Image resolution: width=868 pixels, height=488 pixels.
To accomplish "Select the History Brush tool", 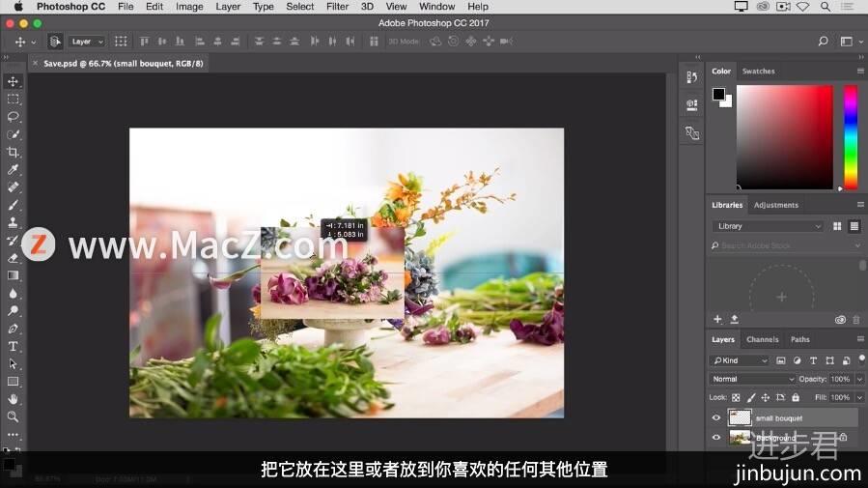I will (13, 241).
